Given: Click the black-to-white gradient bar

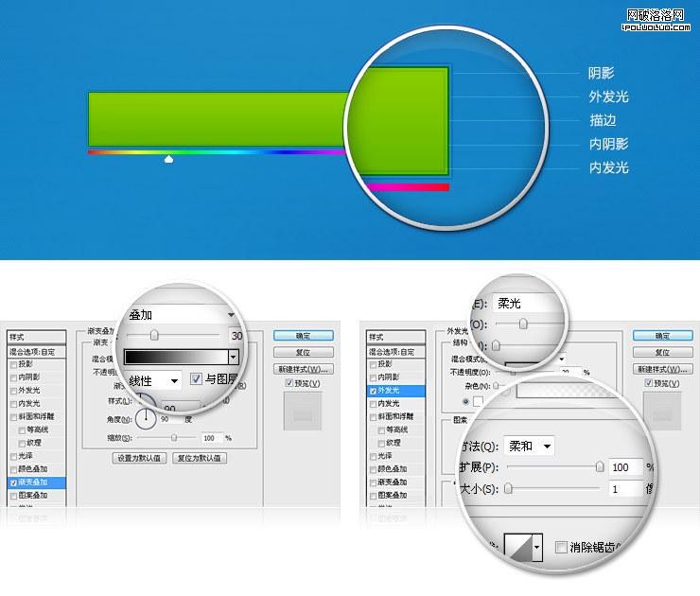Looking at the screenshot, I should [176, 357].
